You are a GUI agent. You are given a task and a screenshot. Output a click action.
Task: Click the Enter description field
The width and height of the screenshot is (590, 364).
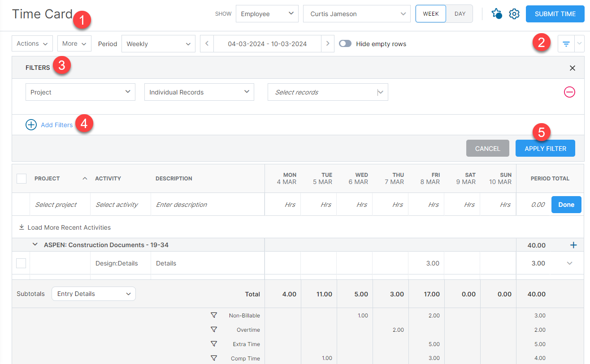207,205
